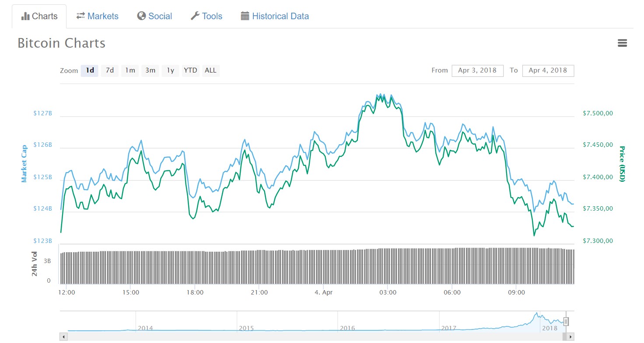Click the 21:00 time axis label

(259, 292)
